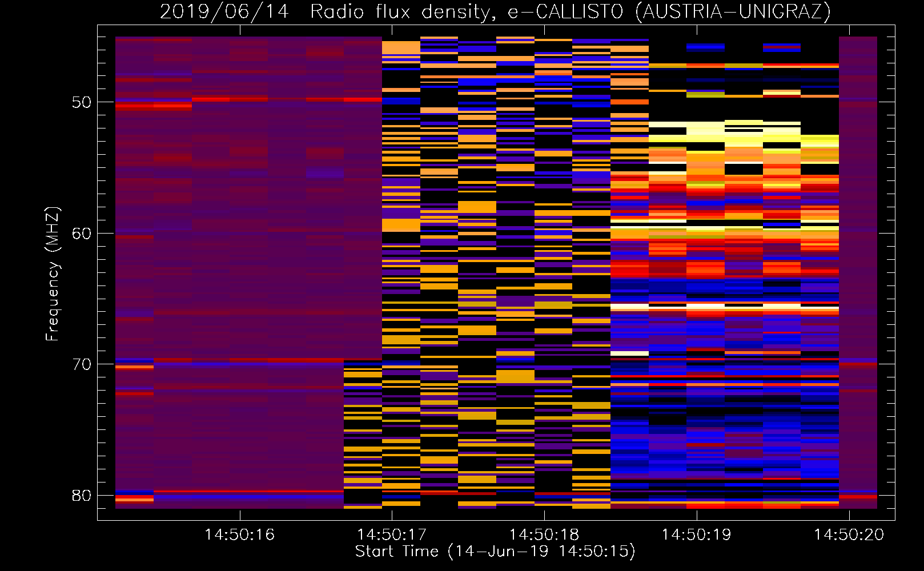This screenshot has height=571, width=924.
Task: Click the 'Frequency (MHZ)' y-axis label
Action: [x=53, y=274]
